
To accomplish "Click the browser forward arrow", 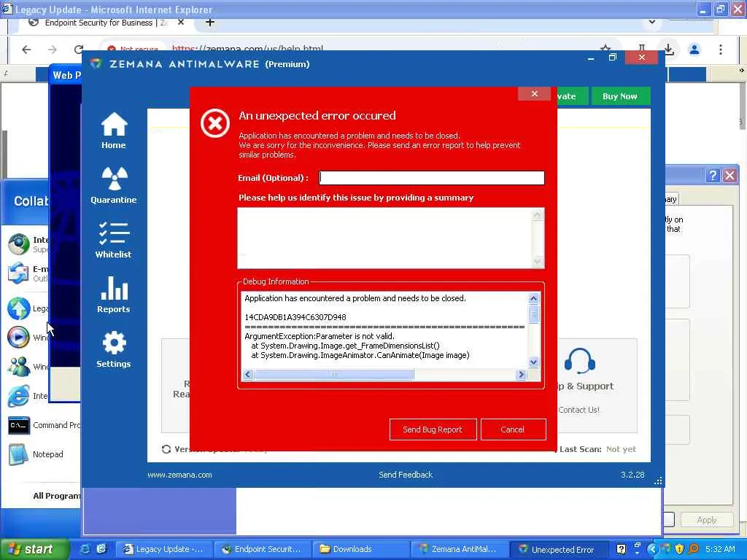I will (x=53, y=49).
